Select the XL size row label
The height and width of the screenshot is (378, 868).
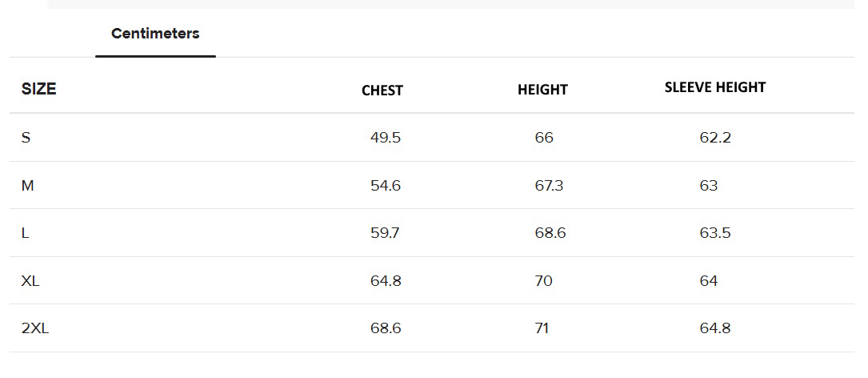(30, 281)
